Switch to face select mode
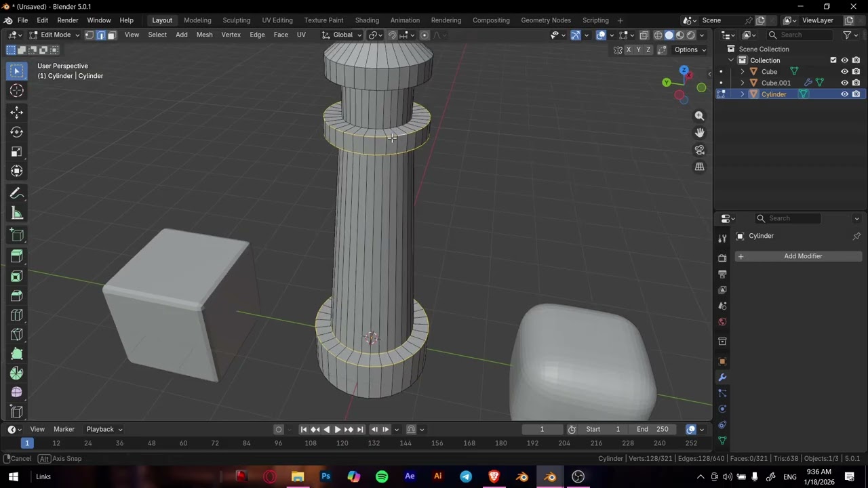The image size is (868, 488). point(112,35)
